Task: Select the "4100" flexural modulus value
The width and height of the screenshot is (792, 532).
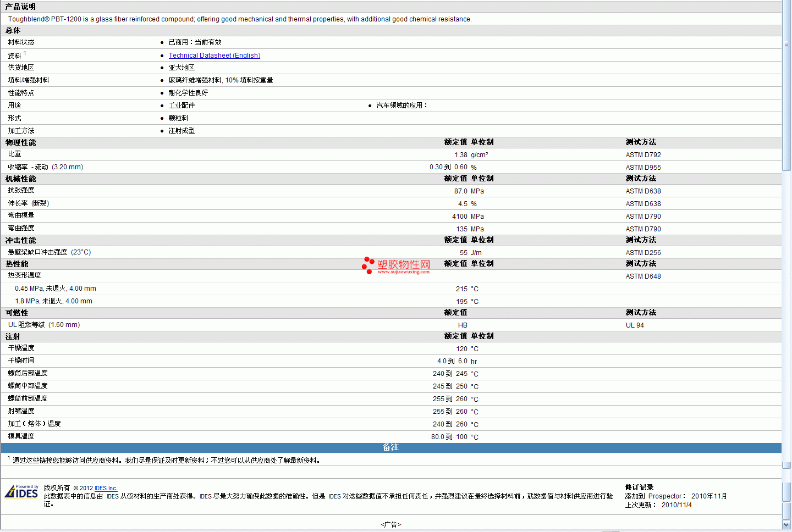Action: pos(460,217)
